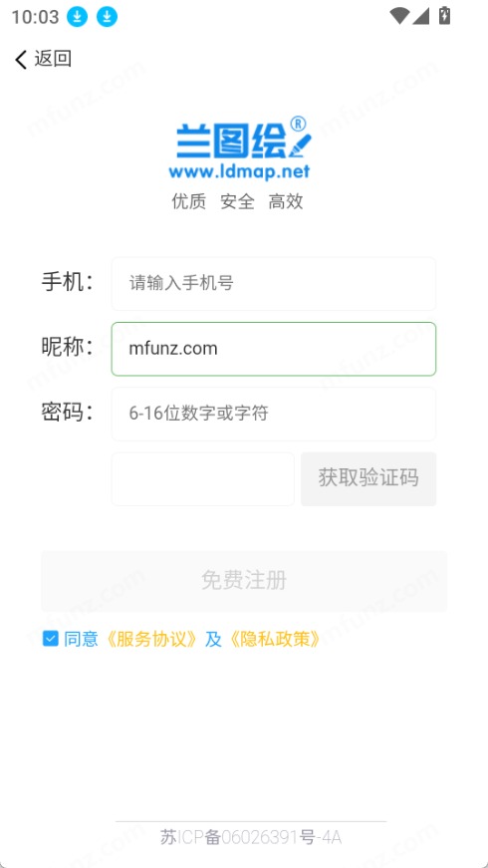The width and height of the screenshot is (488, 868).
Task: Tap the cellular signal icon
Action: tap(421, 16)
